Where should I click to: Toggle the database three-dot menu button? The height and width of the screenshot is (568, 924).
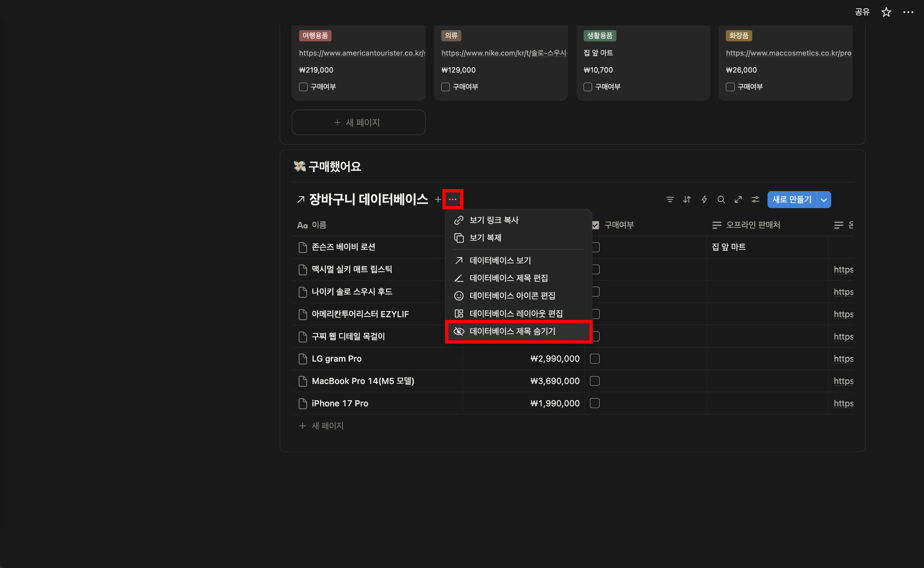click(x=453, y=200)
